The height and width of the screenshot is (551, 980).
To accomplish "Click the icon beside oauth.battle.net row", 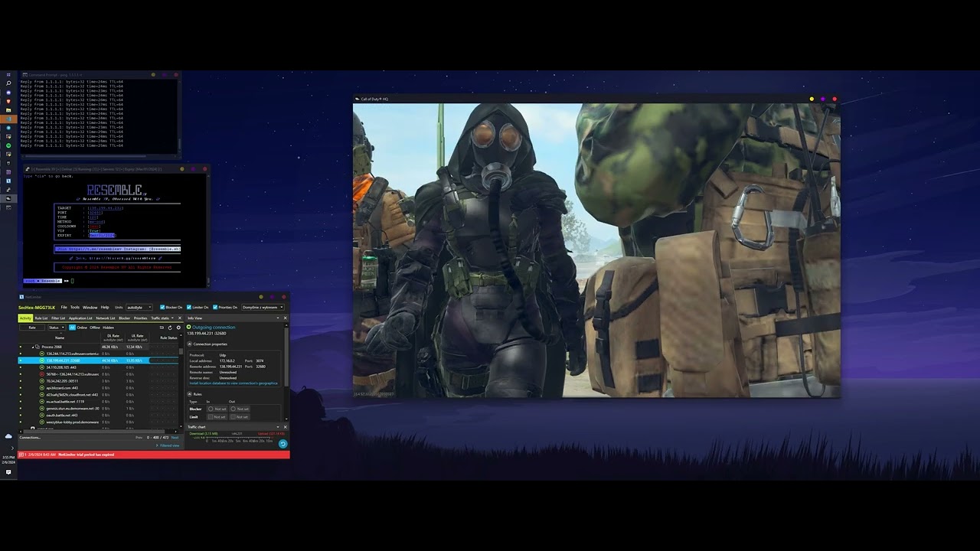I will click(x=42, y=415).
